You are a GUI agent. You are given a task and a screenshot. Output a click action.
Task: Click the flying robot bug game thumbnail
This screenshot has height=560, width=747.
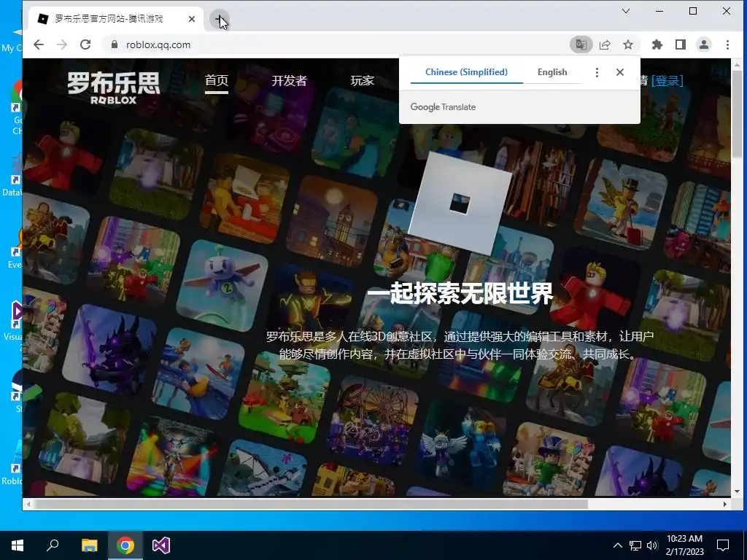(222, 286)
